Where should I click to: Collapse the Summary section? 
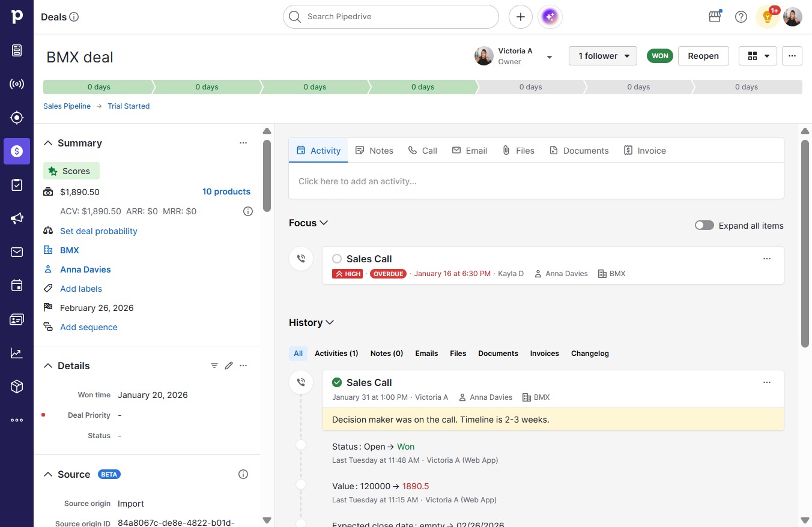tap(48, 143)
